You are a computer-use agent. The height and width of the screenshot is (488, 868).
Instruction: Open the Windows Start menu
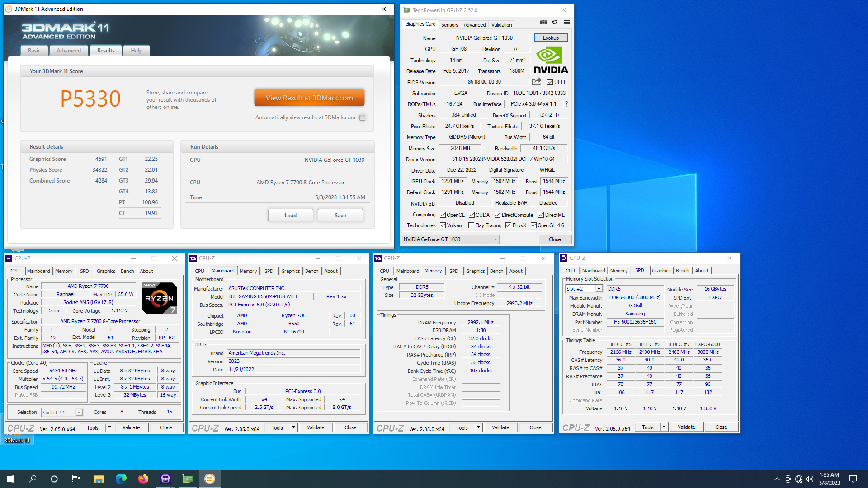[11, 479]
